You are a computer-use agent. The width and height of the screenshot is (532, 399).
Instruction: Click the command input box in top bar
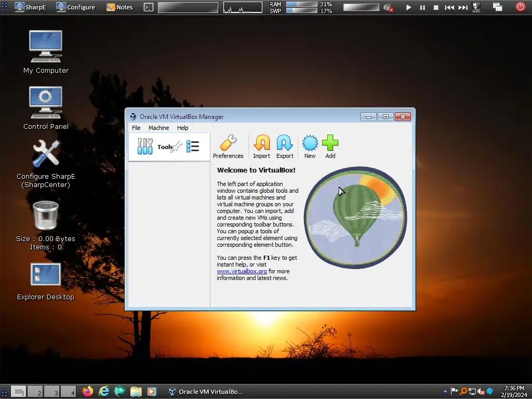(x=188, y=7)
